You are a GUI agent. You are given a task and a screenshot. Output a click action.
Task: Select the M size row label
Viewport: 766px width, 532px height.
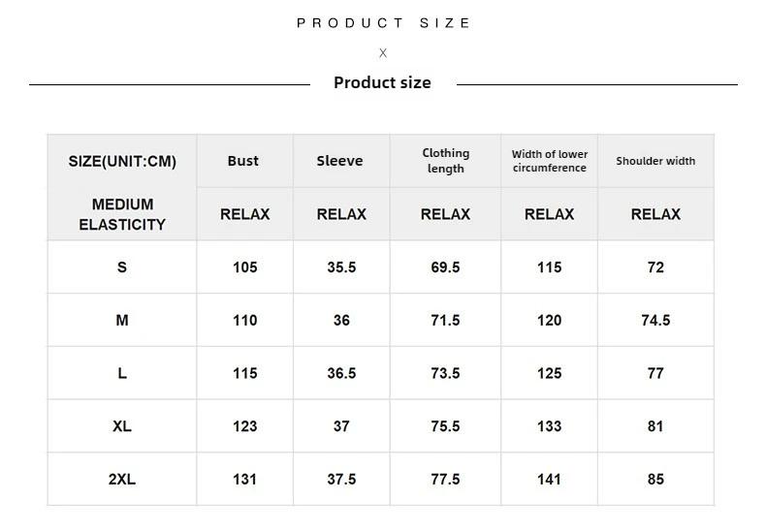coord(122,320)
